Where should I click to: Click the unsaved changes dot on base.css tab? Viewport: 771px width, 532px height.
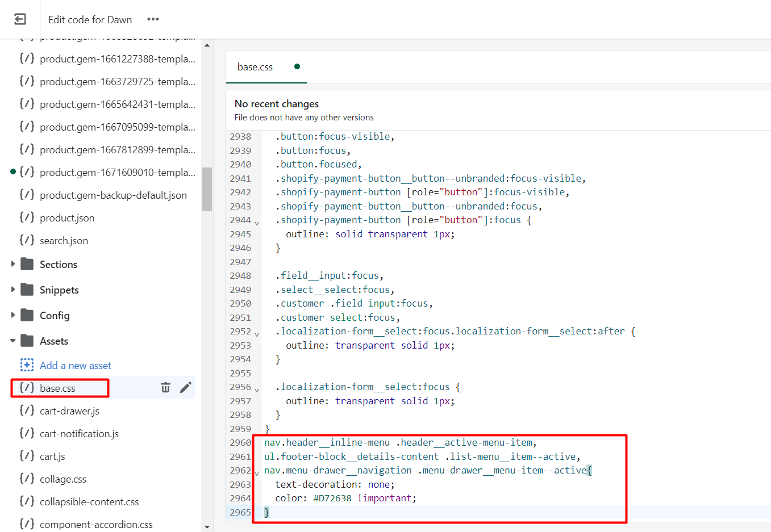297,66
